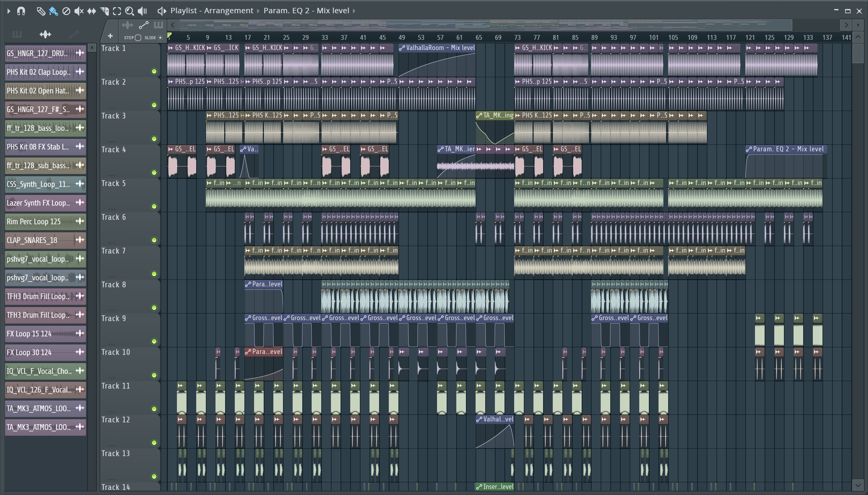
Task: Select the Delete tool
Action: (66, 11)
